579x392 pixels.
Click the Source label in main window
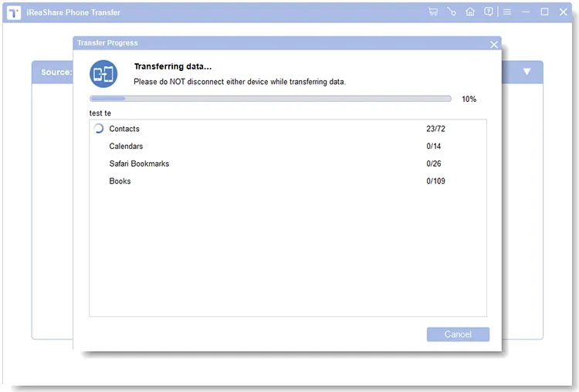point(56,72)
